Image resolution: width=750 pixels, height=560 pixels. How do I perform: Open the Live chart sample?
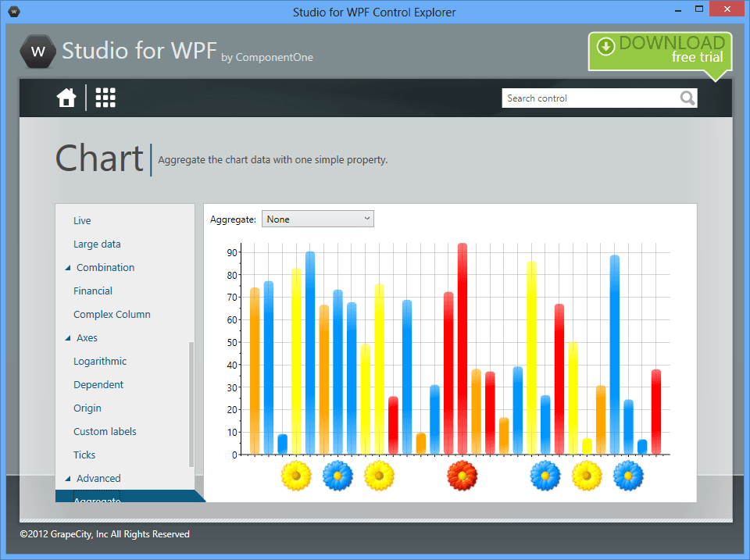point(82,220)
